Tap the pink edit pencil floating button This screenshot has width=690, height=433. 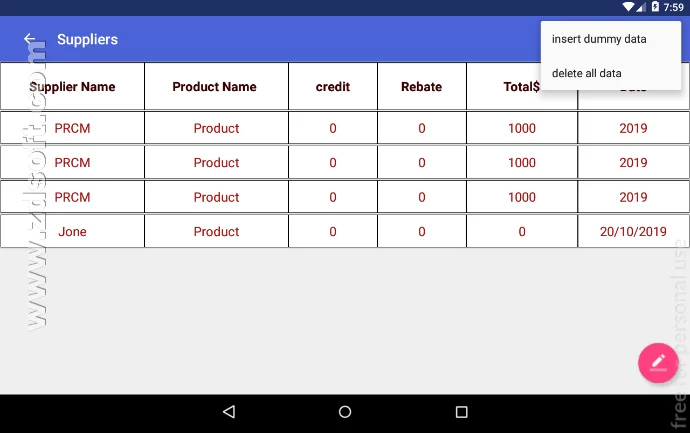(658, 363)
